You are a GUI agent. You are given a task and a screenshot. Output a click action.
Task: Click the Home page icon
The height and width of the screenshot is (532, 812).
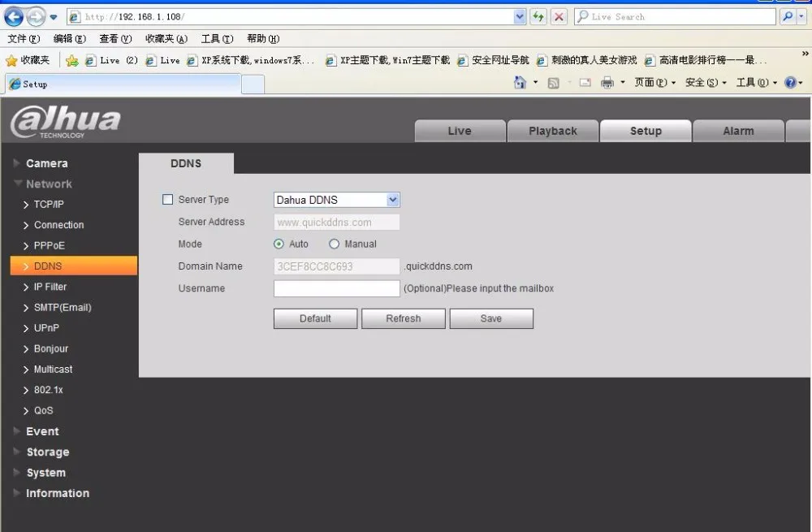(520, 82)
